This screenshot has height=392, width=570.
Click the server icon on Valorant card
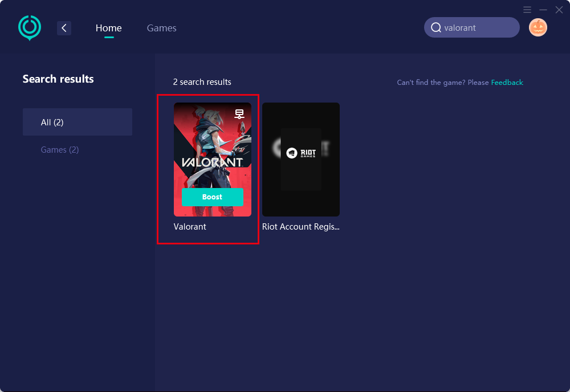click(239, 114)
